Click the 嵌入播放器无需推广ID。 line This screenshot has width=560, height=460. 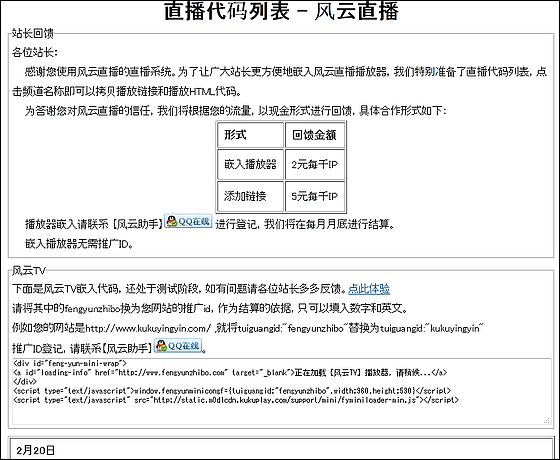pos(79,244)
